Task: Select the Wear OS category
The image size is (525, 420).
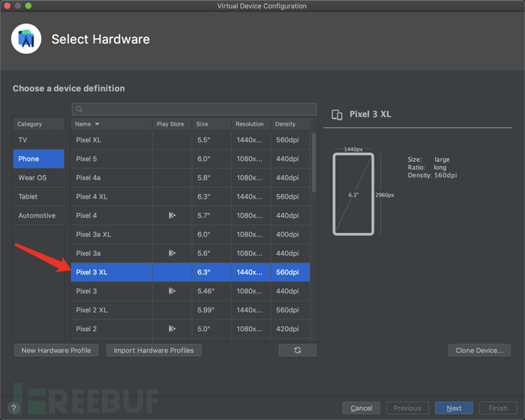Action: tap(39, 178)
